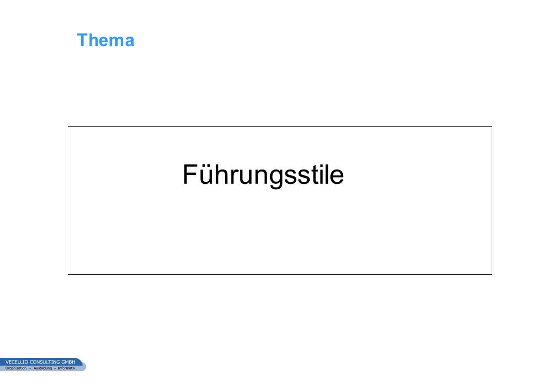The height and width of the screenshot is (392, 555).
Task: Click the capital 'T' of 'Thema'
Action: [x=83, y=40]
